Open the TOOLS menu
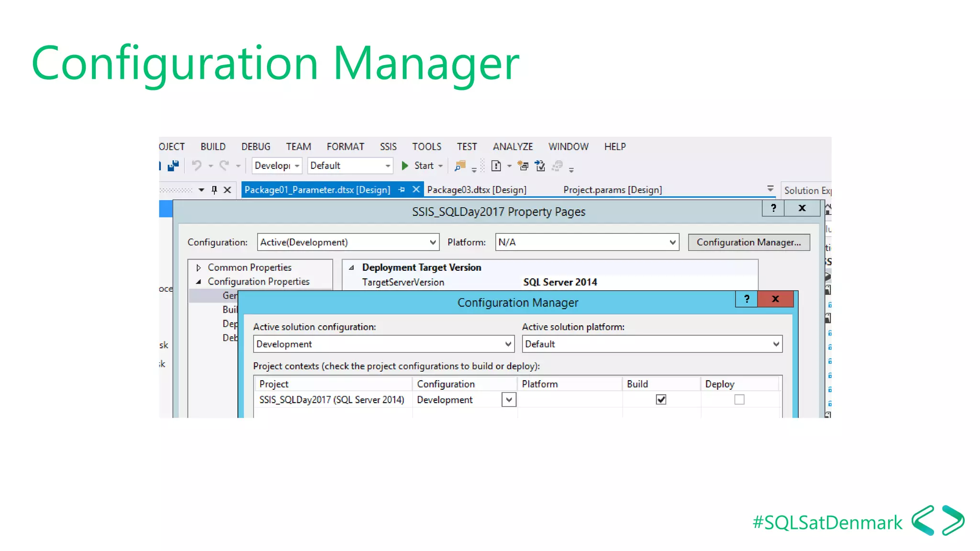 [x=427, y=146]
